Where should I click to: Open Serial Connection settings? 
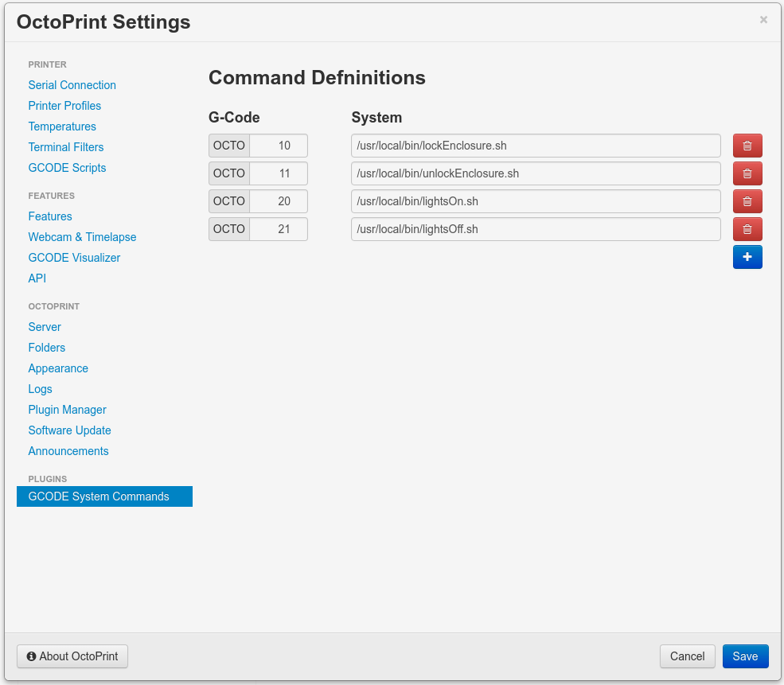pyautogui.click(x=72, y=85)
